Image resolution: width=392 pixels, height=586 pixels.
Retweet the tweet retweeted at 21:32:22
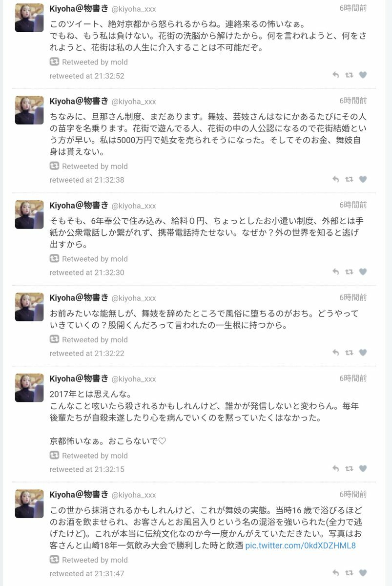pos(349,353)
